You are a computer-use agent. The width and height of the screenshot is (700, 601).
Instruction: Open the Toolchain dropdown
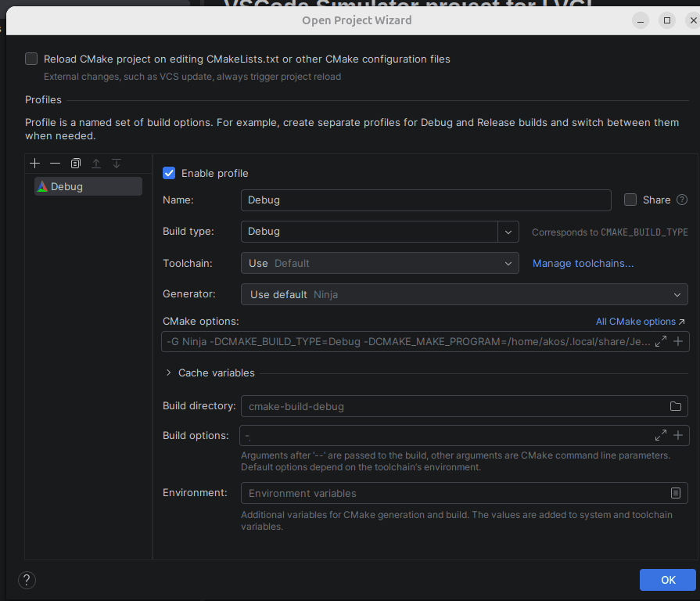click(379, 263)
